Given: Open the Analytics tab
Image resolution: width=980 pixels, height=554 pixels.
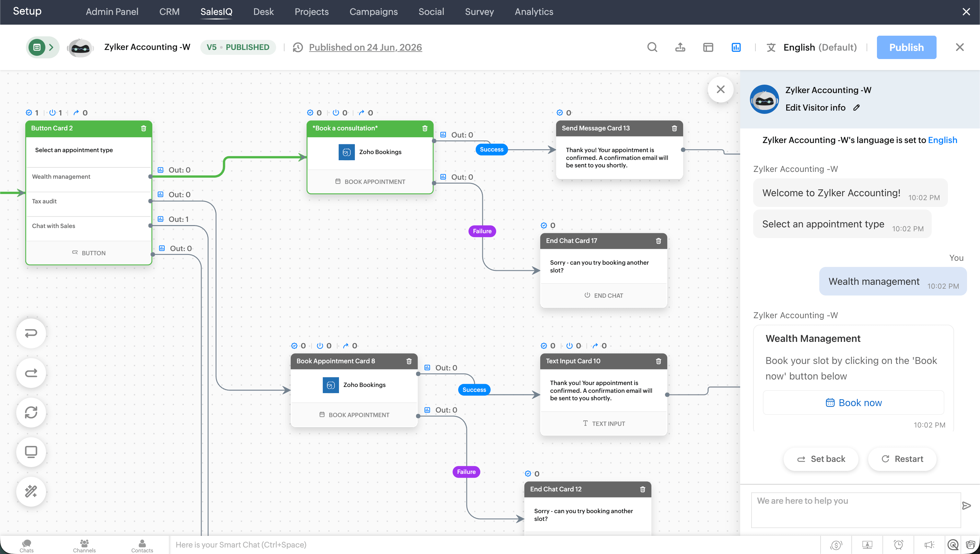Looking at the screenshot, I should pos(534,11).
